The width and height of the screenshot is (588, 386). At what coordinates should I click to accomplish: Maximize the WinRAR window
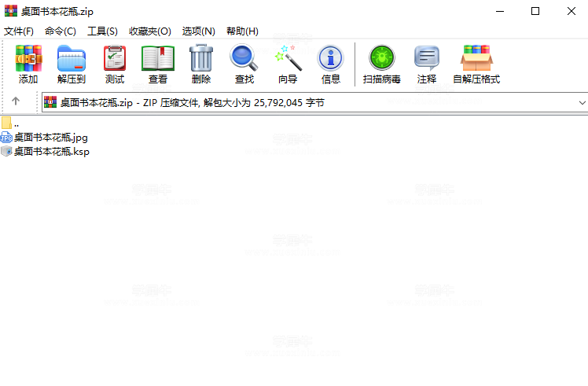click(x=535, y=11)
